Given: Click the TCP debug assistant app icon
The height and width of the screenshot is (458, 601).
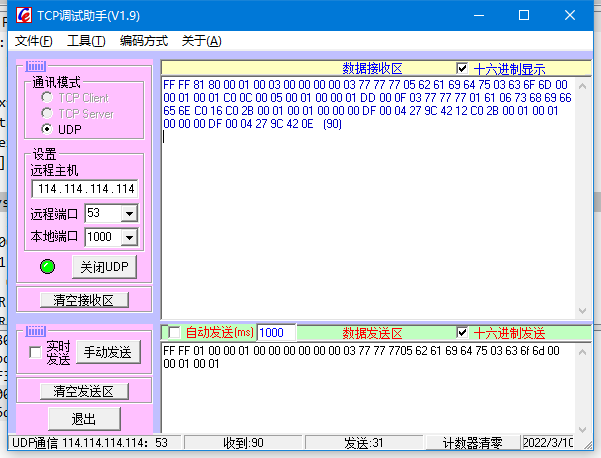Looking at the screenshot, I should coord(24,15).
